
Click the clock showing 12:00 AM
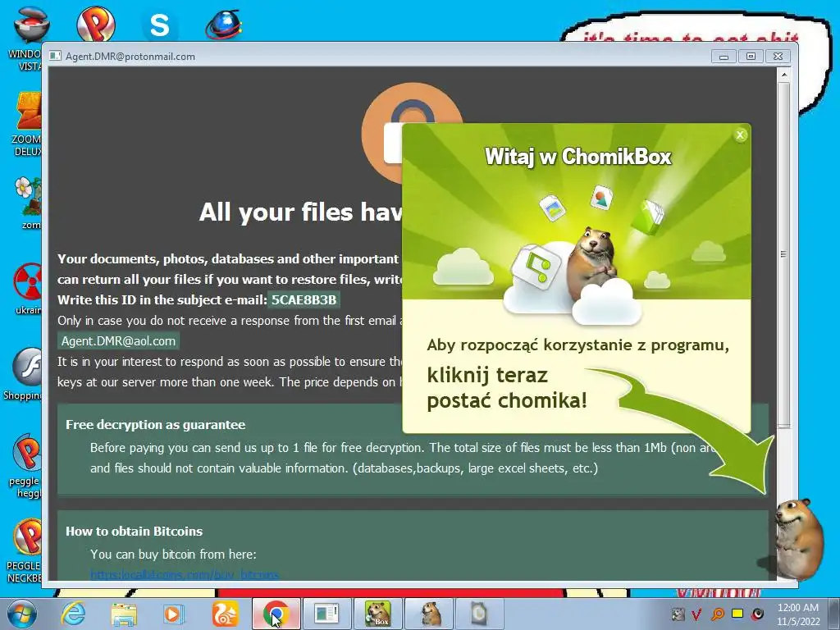797,614
